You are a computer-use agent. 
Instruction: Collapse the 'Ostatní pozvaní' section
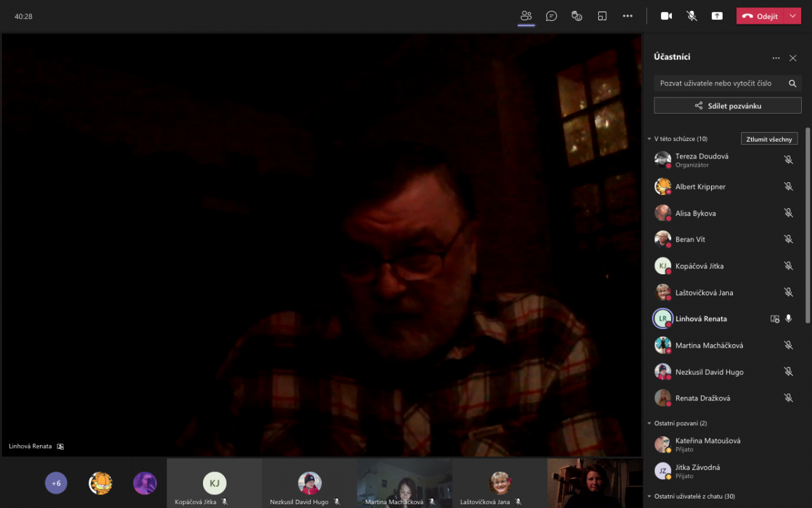650,423
